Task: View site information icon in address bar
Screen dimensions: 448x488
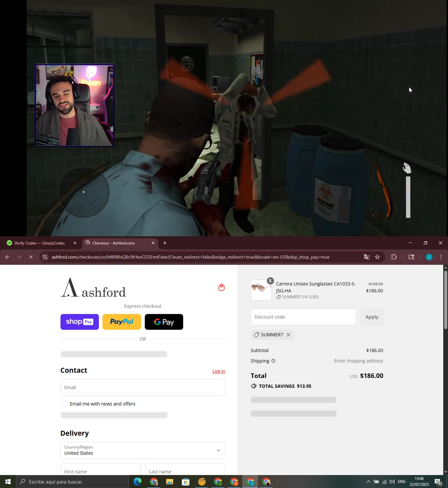Action: pos(45,257)
